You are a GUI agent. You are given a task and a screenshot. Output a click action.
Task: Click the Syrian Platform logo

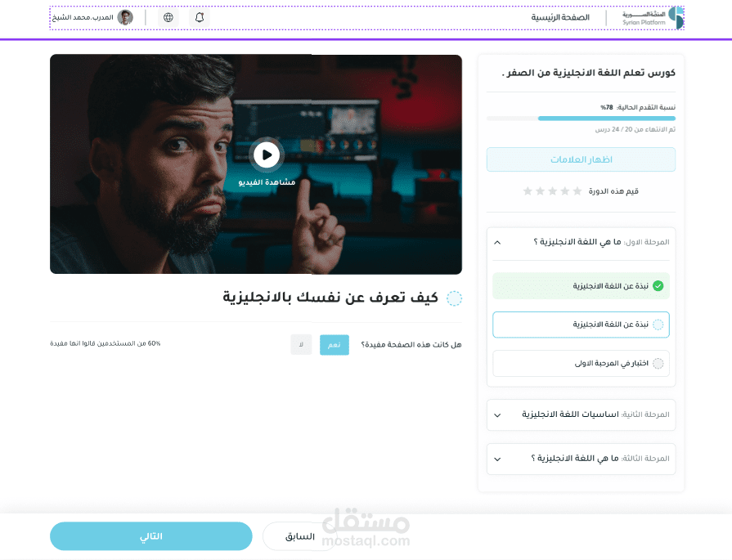[653, 18]
